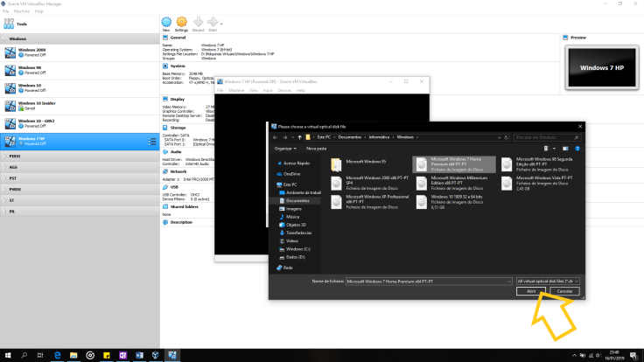Click the Abrir button
This screenshot has width=644, height=362.
tap(532, 291)
